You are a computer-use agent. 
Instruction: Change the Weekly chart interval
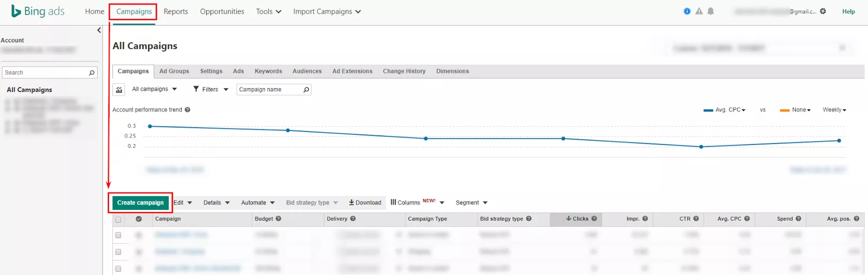click(834, 110)
